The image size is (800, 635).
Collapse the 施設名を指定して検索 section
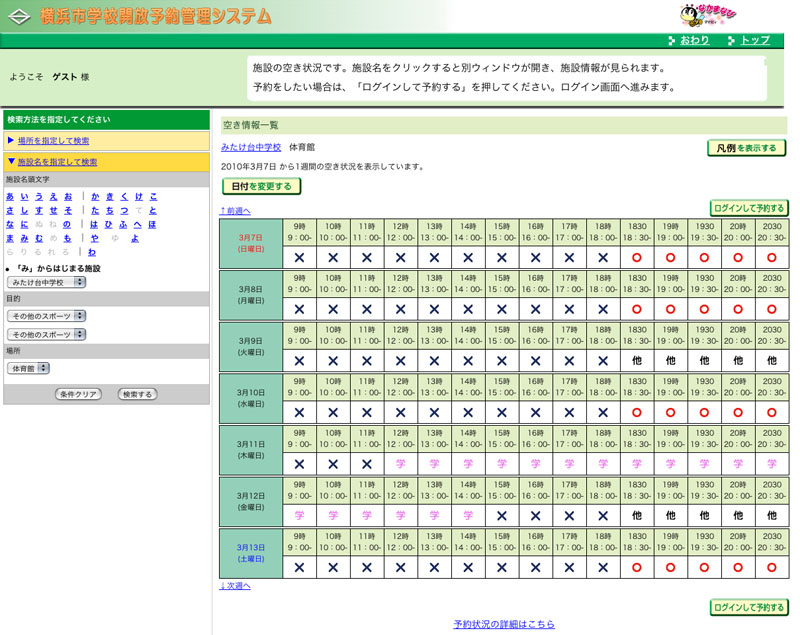point(57,162)
